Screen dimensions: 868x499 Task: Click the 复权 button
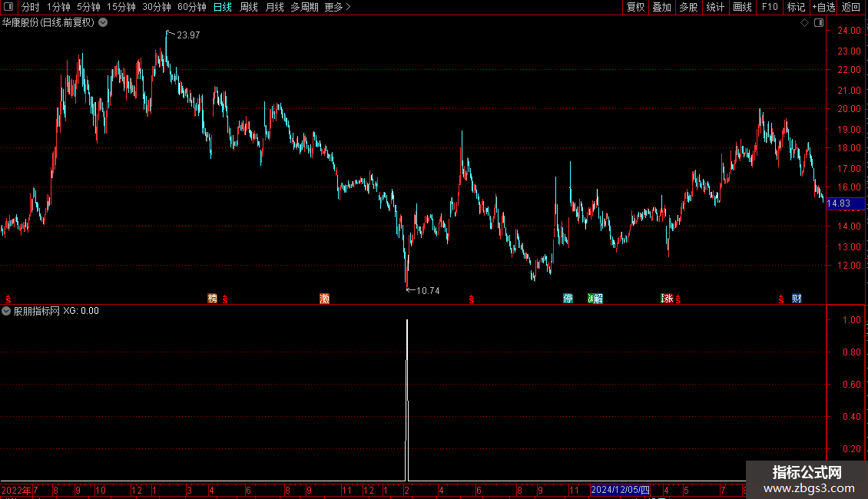(635, 7)
